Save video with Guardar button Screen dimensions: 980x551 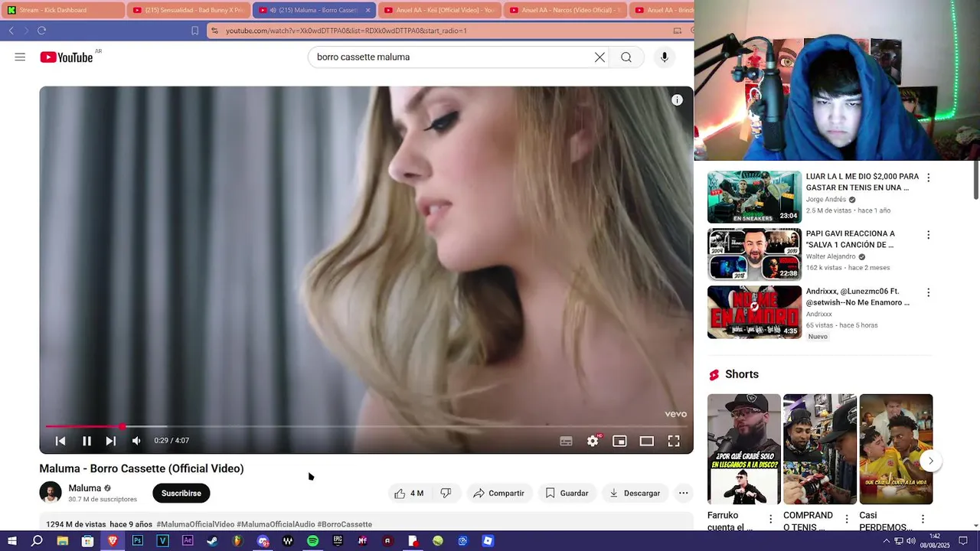[567, 494]
